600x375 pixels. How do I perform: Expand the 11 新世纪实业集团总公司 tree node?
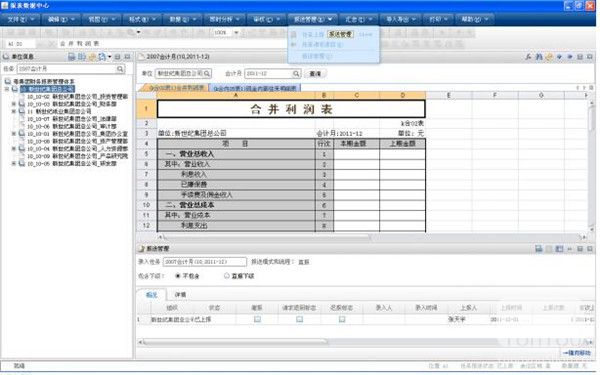click(x=14, y=111)
